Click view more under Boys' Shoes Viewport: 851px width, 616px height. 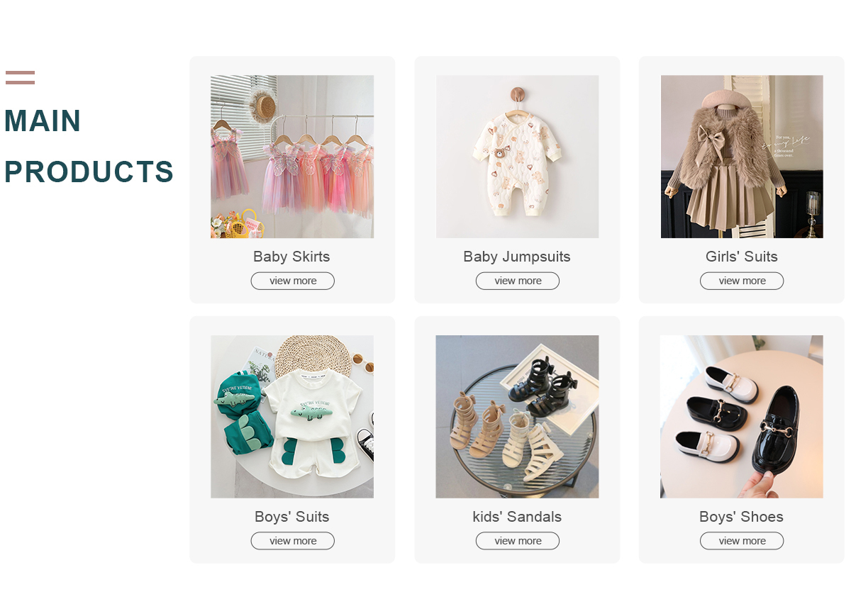(742, 541)
